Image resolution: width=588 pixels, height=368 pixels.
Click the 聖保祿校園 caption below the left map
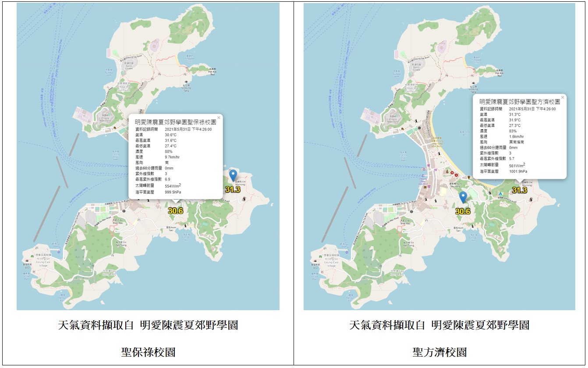coord(148,352)
